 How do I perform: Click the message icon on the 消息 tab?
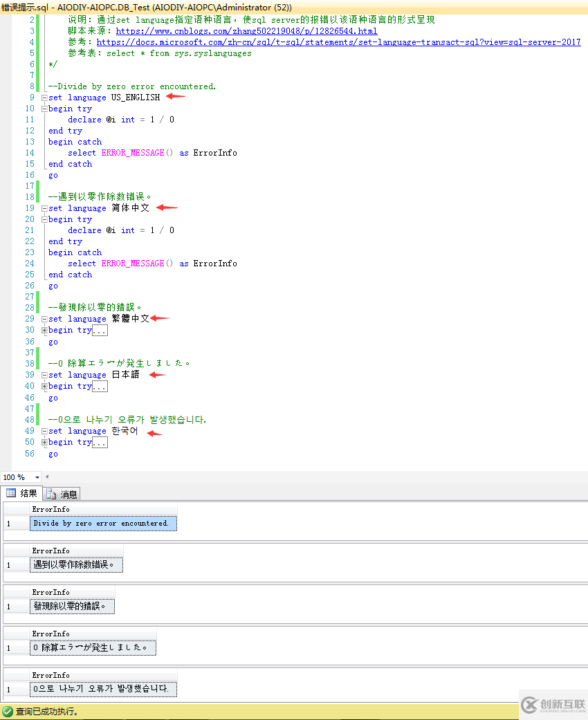[52, 492]
